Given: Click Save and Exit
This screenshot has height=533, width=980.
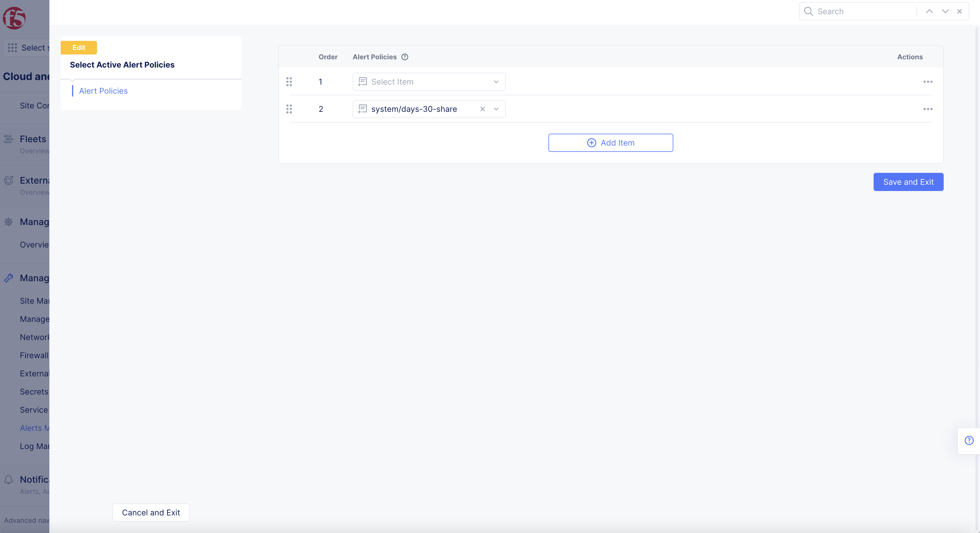Looking at the screenshot, I should click(x=908, y=182).
